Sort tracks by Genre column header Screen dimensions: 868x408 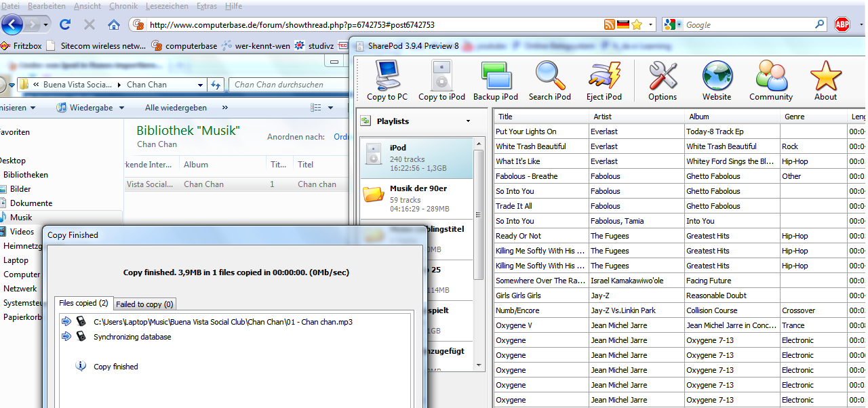813,117
